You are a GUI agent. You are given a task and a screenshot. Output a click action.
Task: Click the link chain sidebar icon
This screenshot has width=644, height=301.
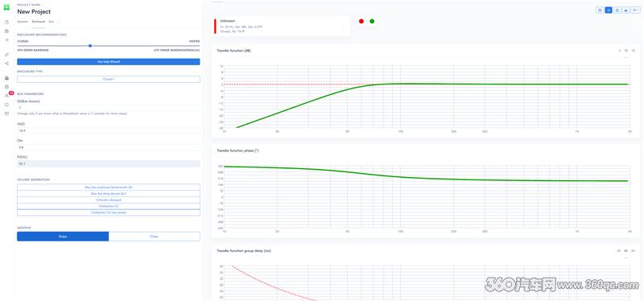[x=6, y=55]
